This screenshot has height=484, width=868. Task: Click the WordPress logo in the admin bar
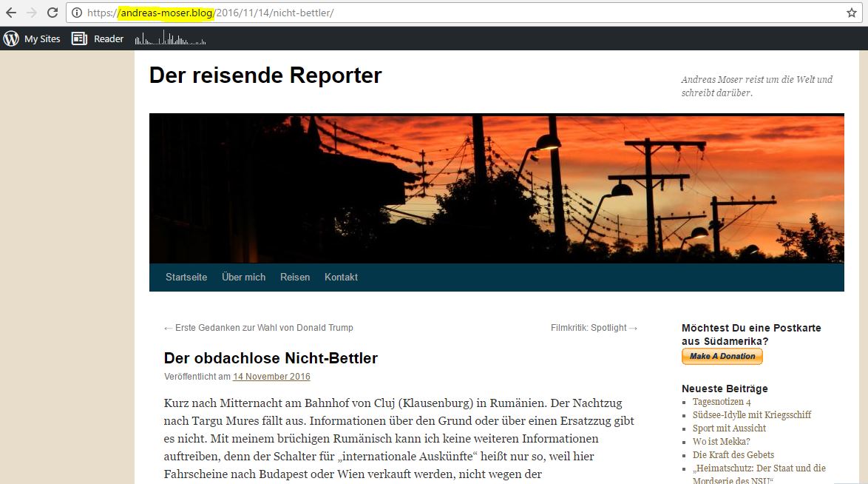(x=10, y=38)
